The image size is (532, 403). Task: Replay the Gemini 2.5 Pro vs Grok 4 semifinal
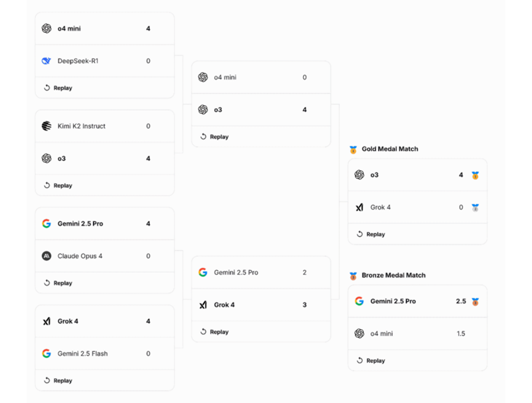pos(215,332)
